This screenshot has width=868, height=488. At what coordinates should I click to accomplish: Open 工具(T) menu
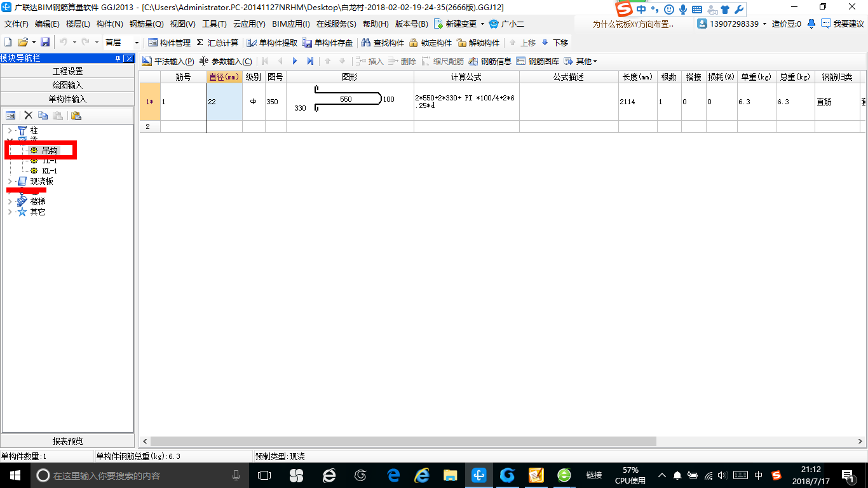215,24
